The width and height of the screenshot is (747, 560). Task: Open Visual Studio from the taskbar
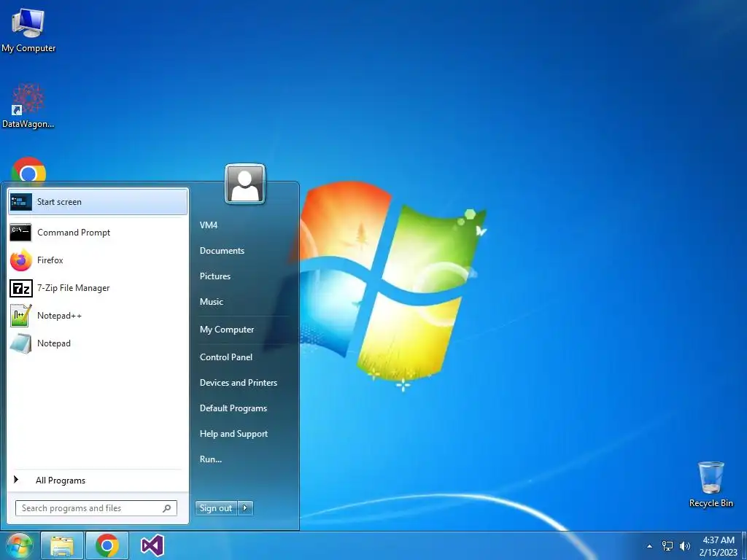(152, 545)
